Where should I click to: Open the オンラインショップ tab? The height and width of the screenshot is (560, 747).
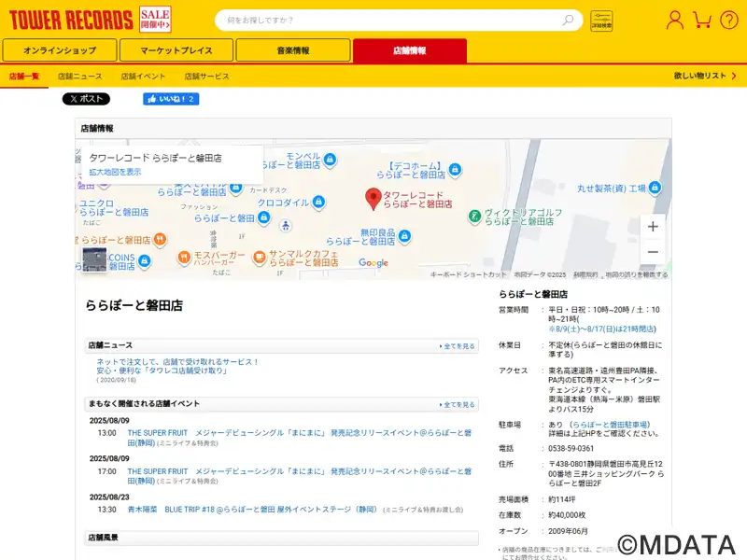pos(60,50)
